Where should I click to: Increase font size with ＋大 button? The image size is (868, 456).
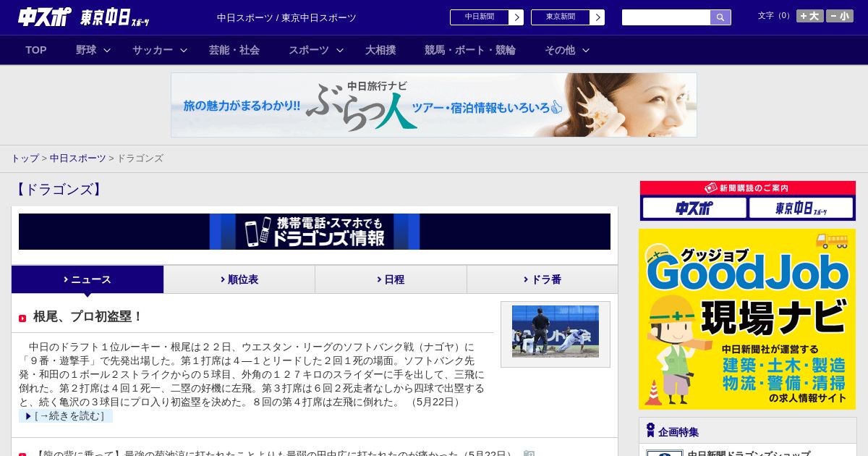coord(810,16)
